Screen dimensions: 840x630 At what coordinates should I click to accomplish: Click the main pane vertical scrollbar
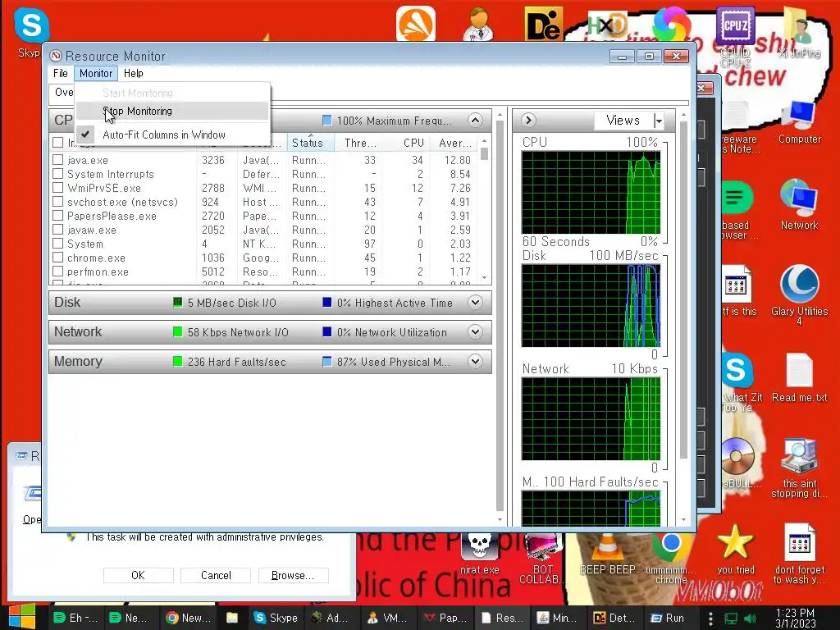point(500,317)
